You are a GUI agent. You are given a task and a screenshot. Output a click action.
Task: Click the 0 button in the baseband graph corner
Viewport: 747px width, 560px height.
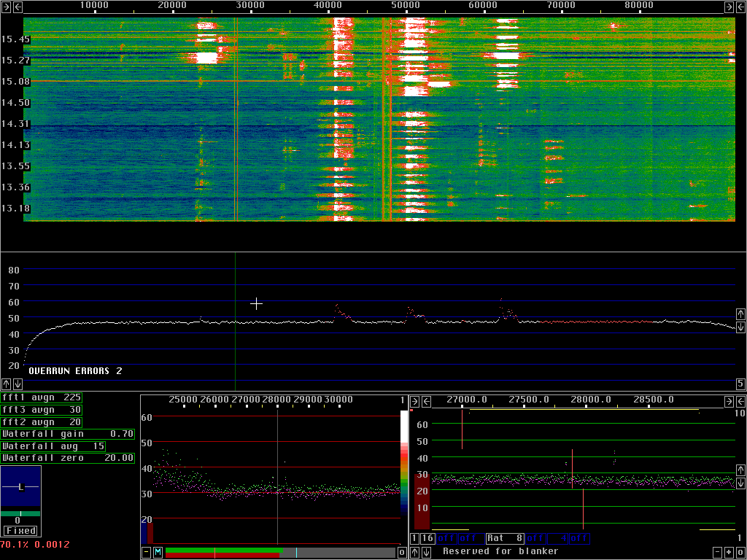tap(740, 553)
